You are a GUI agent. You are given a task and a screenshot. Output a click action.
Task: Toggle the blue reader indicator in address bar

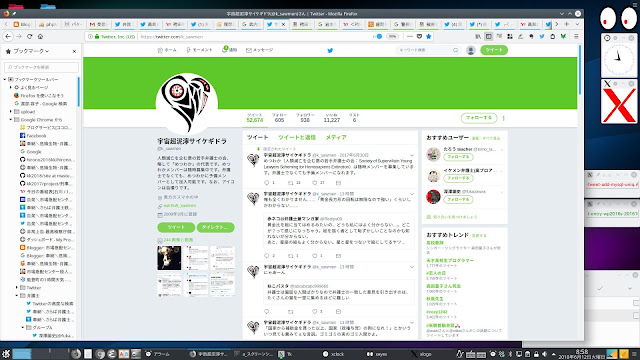tap(379, 36)
